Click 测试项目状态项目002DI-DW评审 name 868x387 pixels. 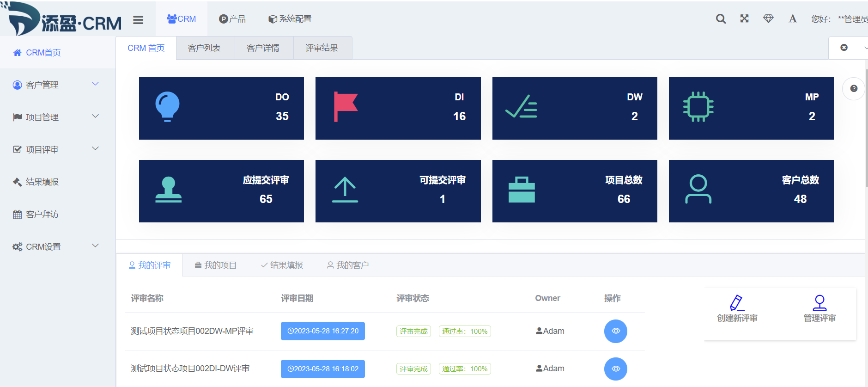(x=190, y=369)
